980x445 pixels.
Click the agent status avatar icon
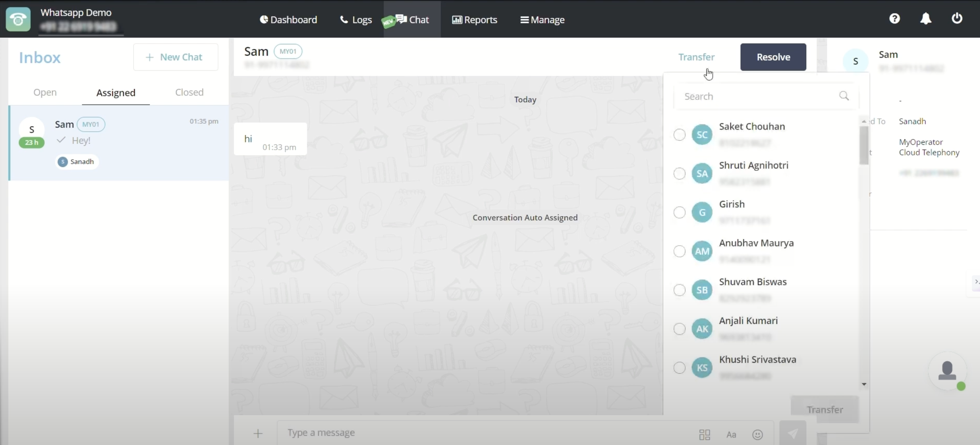(x=947, y=371)
